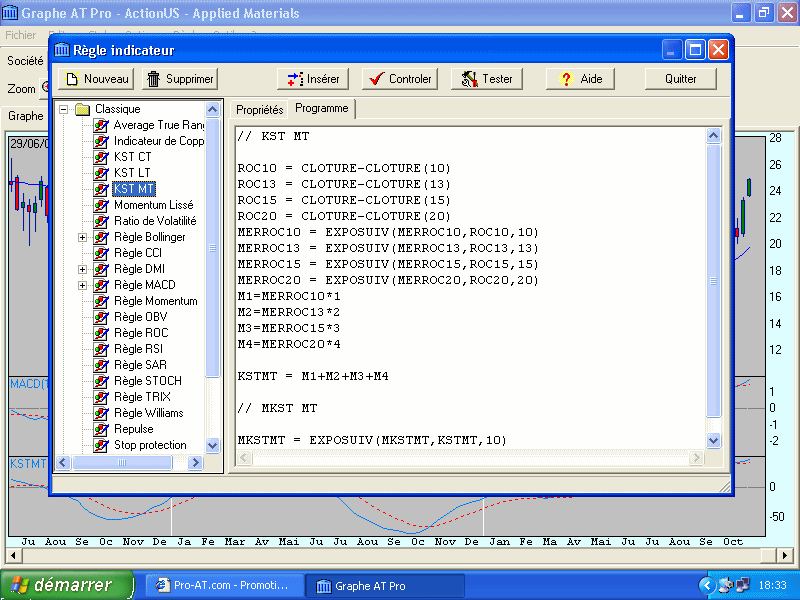Screen dimensions: 800x600
Task: Click the Règle DMI icon
Action: point(101,269)
